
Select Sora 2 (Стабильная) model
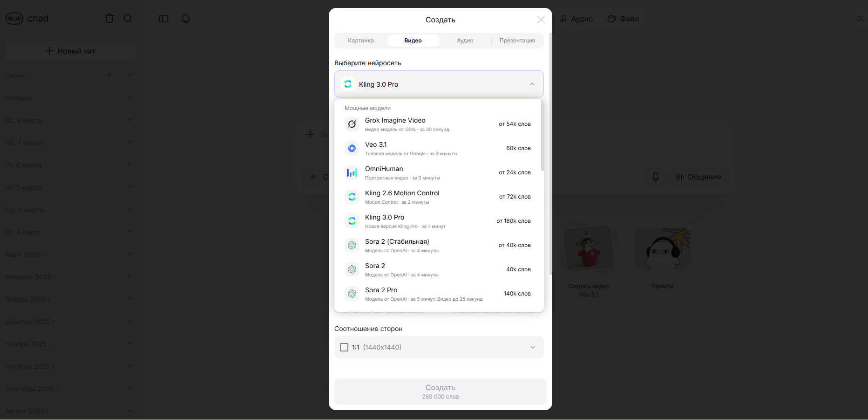click(438, 245)
